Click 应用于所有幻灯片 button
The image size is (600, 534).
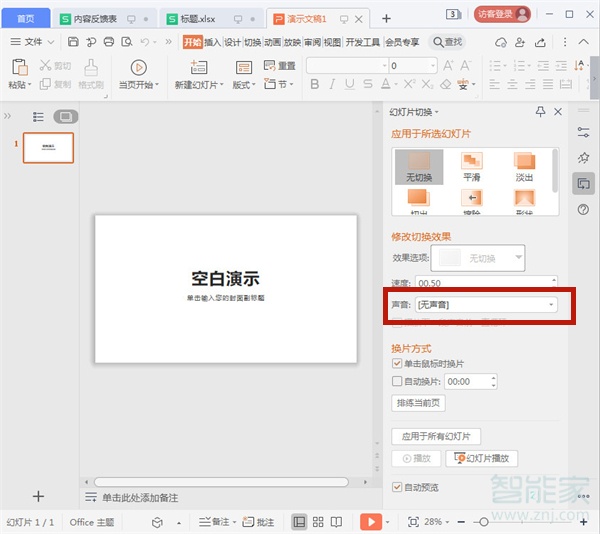[436, 436]
